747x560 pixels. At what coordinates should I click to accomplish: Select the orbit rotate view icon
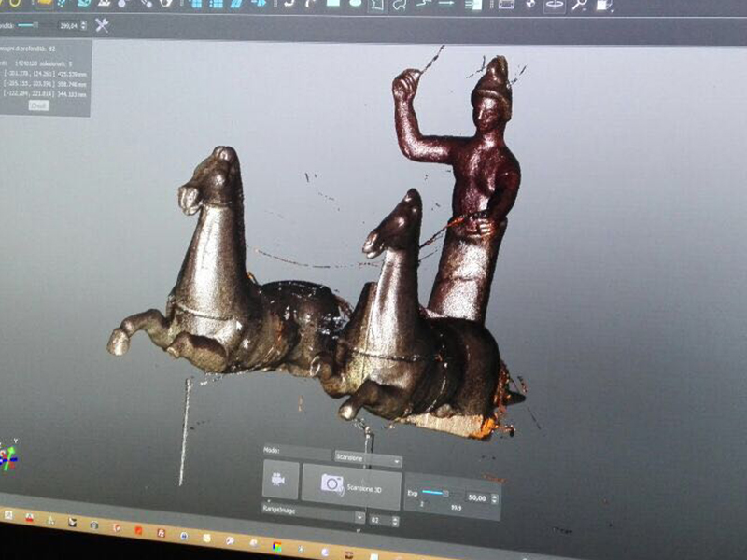(554, 5)
